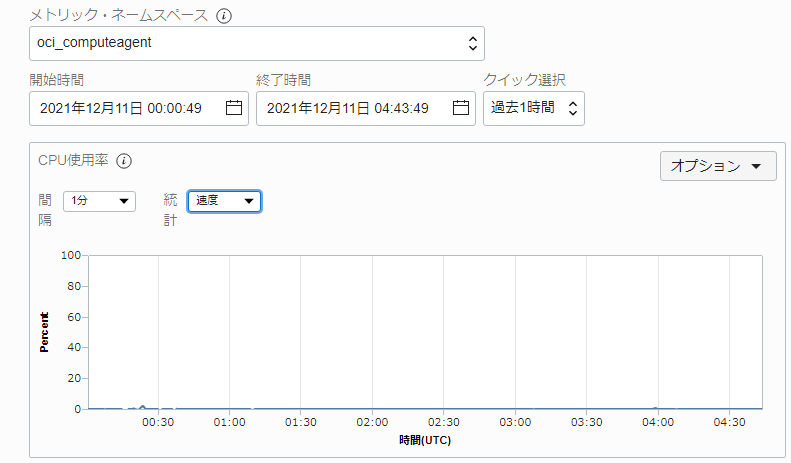Screen dimensions: 791x463
Task: Click the 60 value on y-axis
Action: click(x=74, y=317)
